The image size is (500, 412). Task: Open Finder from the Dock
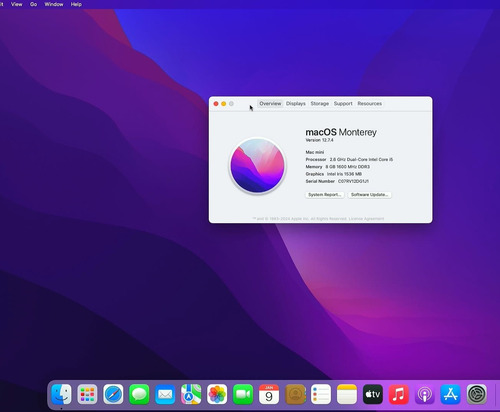(61, 394)
